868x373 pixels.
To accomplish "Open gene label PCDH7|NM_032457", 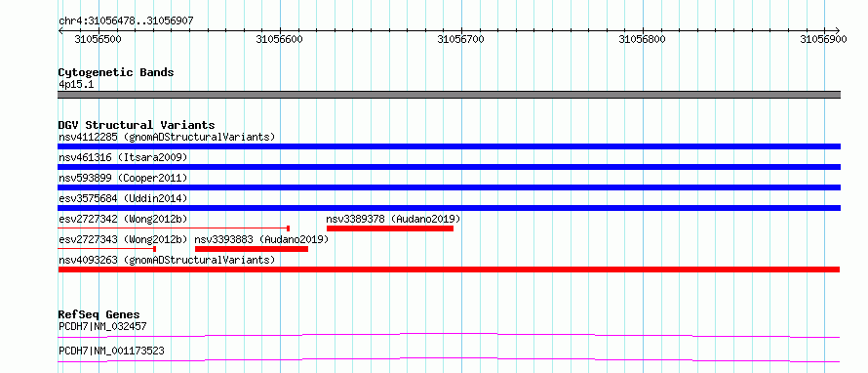I will [102, 326].
